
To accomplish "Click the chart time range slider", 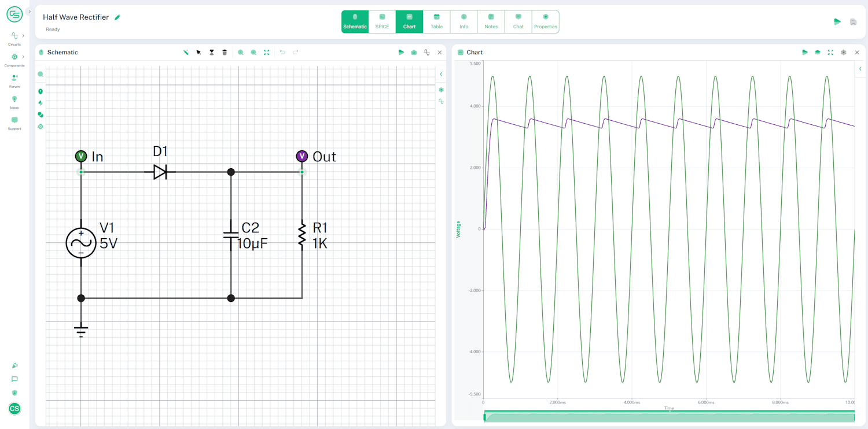I will pyautogui.click(x=669, y=416).
